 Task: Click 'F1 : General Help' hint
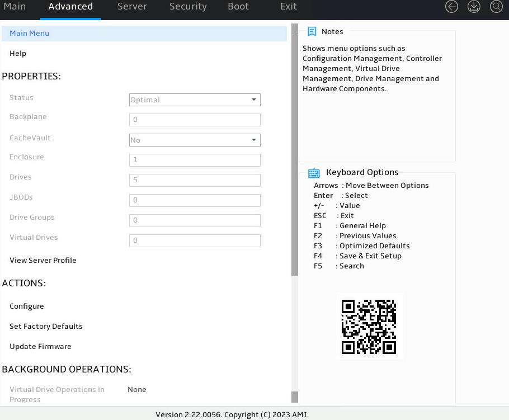[x=350, y=226]
